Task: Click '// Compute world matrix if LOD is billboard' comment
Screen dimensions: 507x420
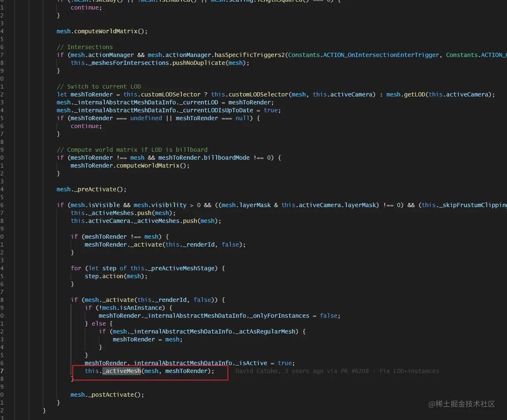Action: (x=132, y=150)
